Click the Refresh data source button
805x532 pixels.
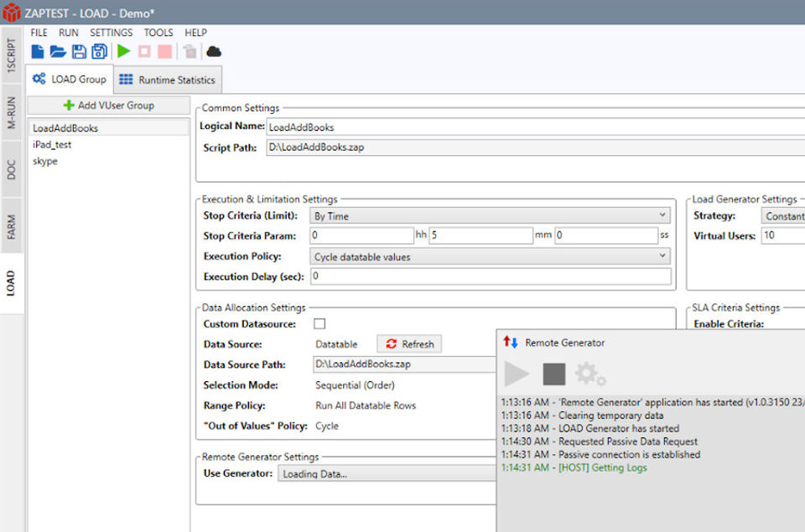409,344
